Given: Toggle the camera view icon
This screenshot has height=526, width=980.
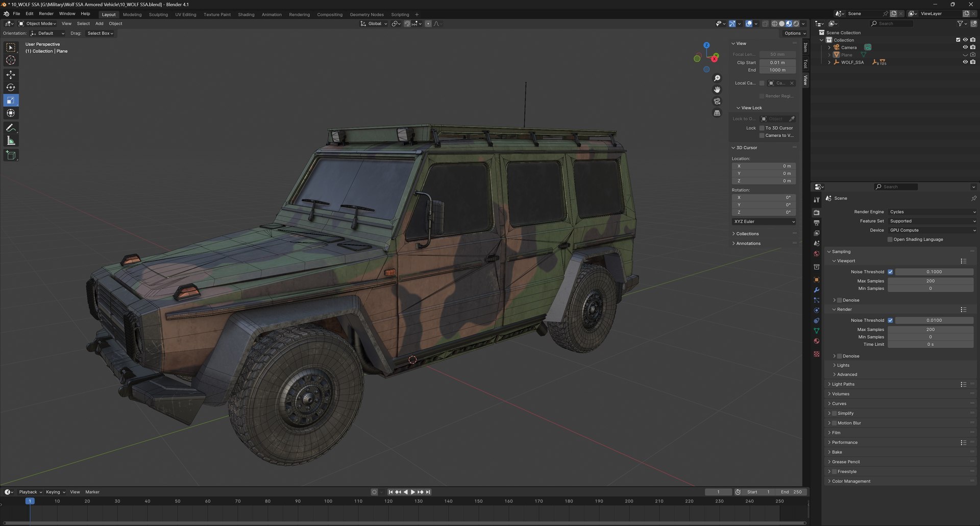Looking at the screenshot, I should [717, 101].
